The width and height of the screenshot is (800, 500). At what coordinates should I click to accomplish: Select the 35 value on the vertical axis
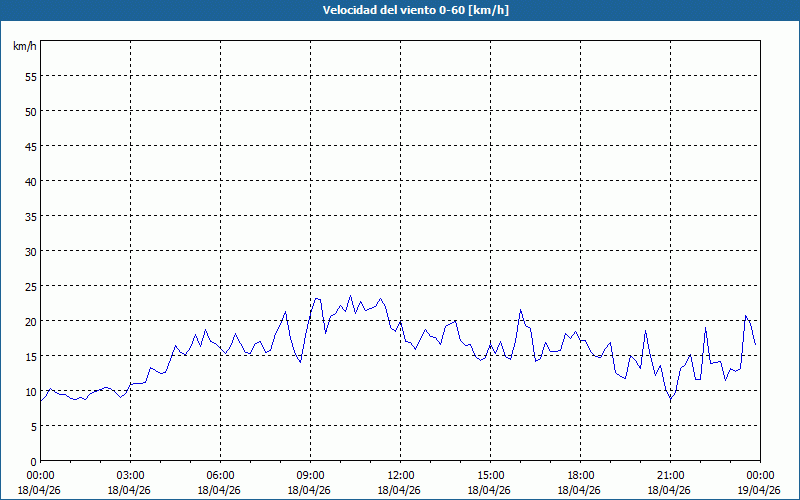tap(30, 216)
